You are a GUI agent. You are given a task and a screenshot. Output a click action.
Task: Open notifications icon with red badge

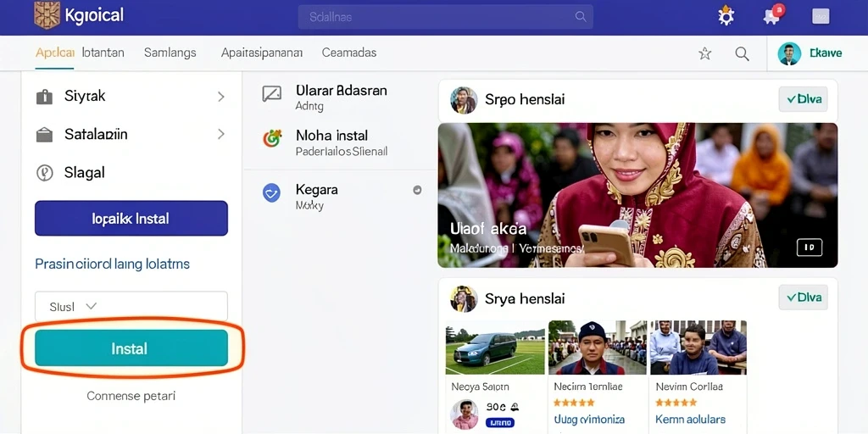773,15
